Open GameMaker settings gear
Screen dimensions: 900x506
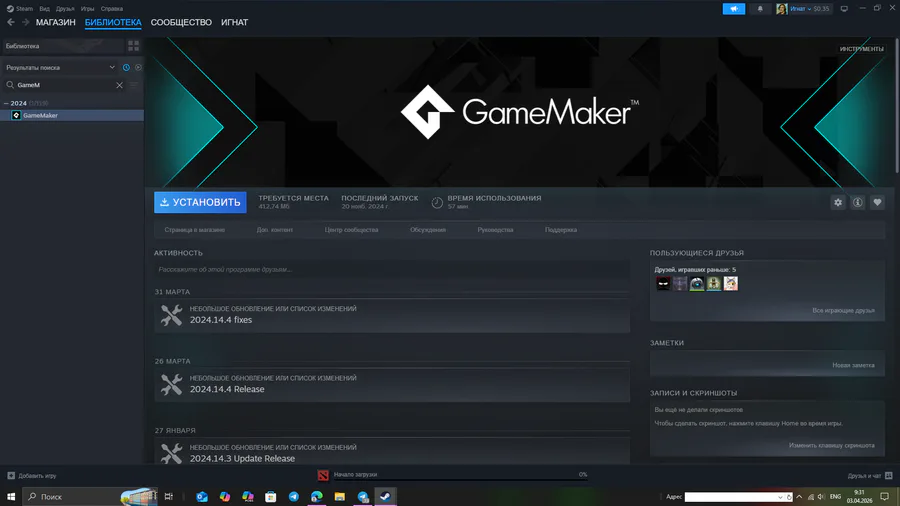(838, 202)
